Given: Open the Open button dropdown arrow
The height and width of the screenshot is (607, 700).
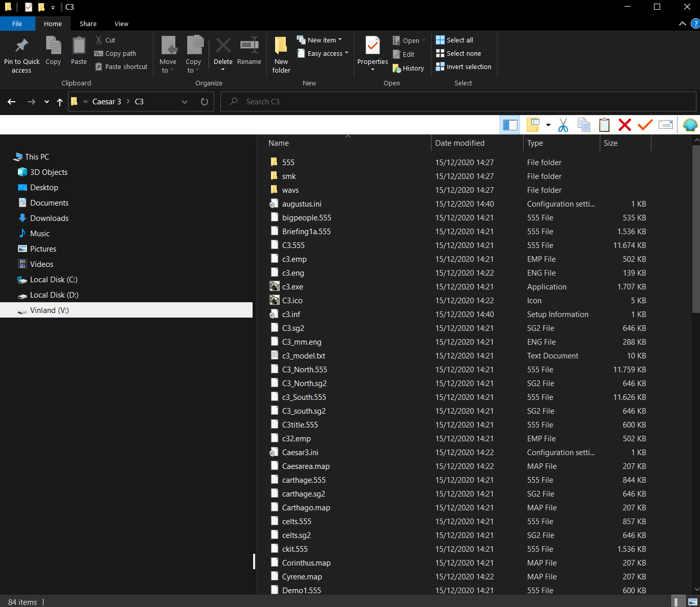Looking at the screenshot, I should coord(424,40).
